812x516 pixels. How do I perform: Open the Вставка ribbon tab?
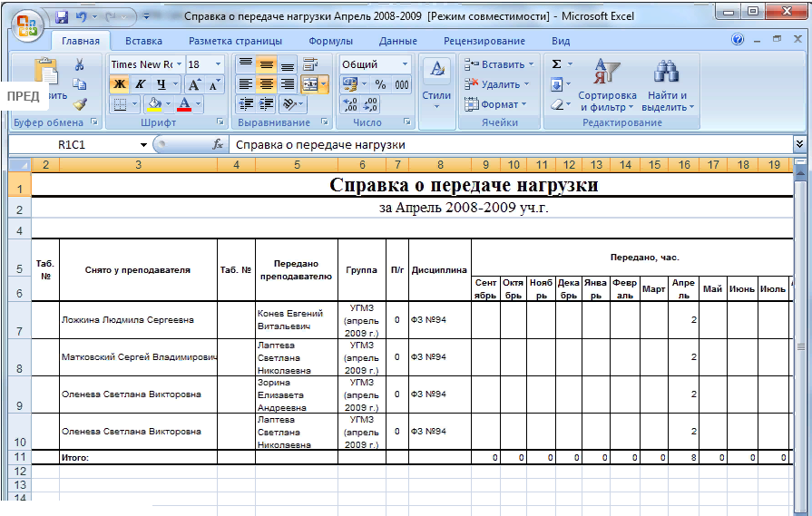(143, 41)
